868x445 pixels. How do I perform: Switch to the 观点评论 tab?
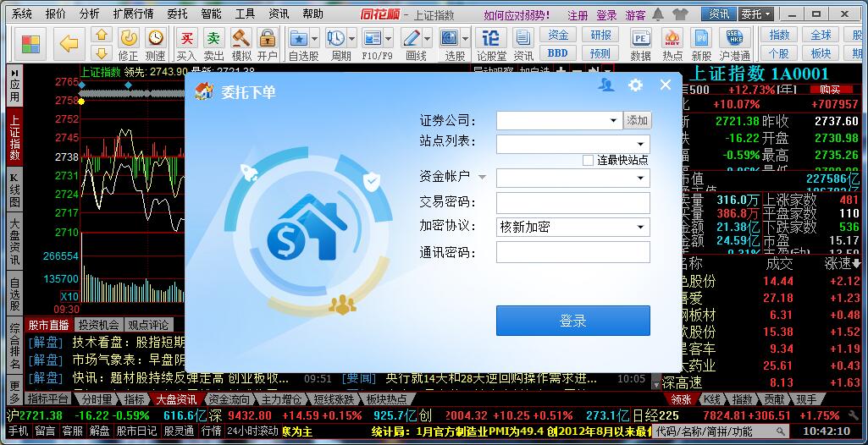click(148, 325)
